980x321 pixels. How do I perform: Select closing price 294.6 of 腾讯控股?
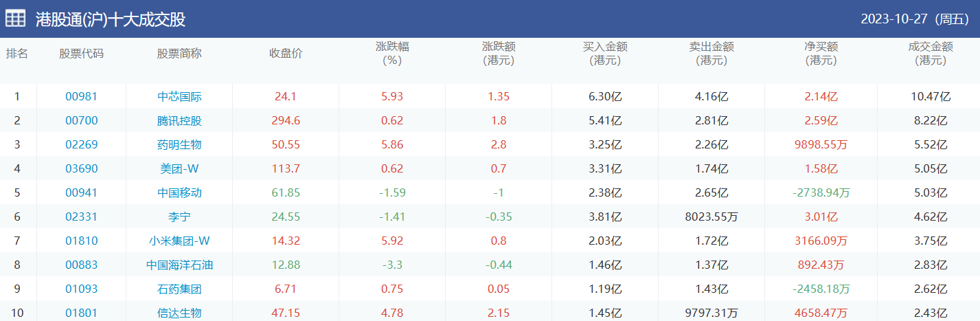(285, 121)
